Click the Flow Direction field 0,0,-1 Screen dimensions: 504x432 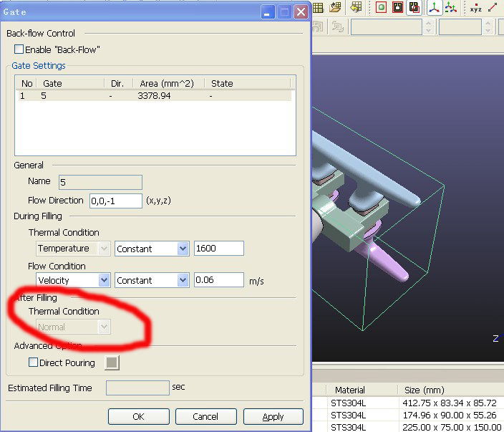[x=116, y=201]
